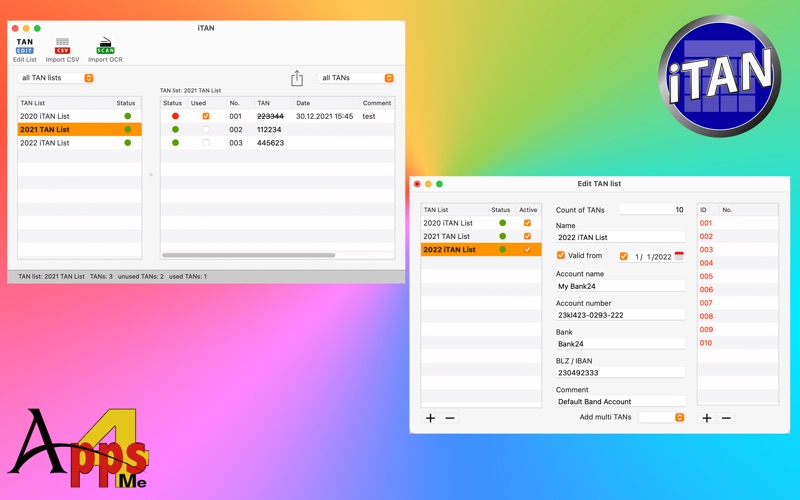Delete a TAN ID using minus button
Image resolution: width=800 pixels, height=500 pixels.
pyautogui.click(x=726, y=418)
